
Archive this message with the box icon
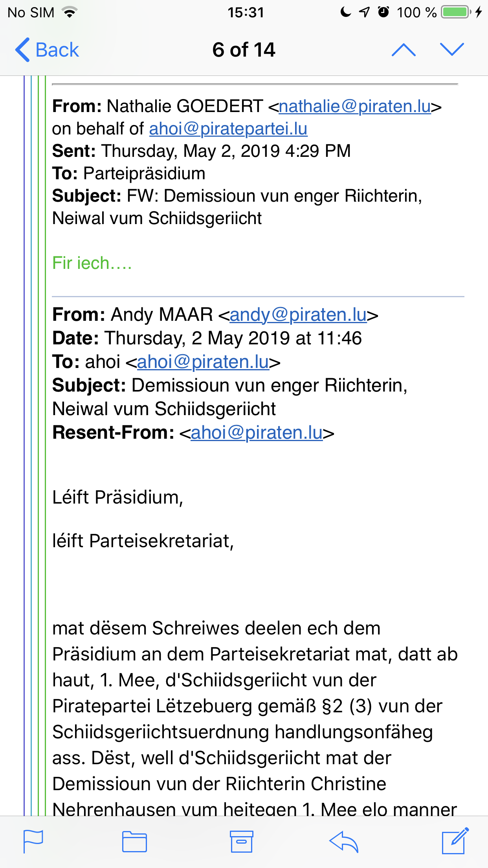point(241,842)
